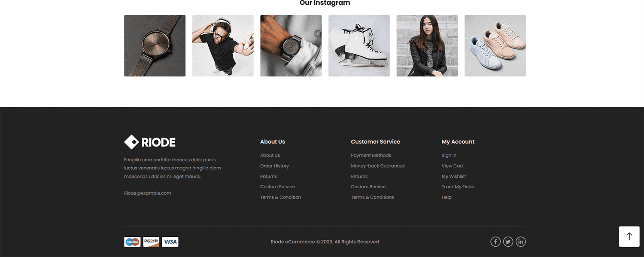
Task: Click the Riode footer logo
Action: coord(150,142)
